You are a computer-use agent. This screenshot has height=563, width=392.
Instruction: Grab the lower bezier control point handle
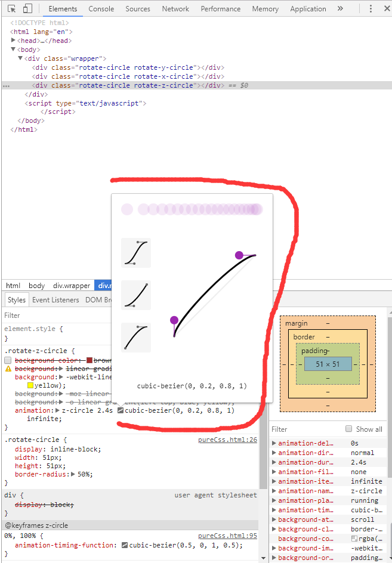[174, 320]
